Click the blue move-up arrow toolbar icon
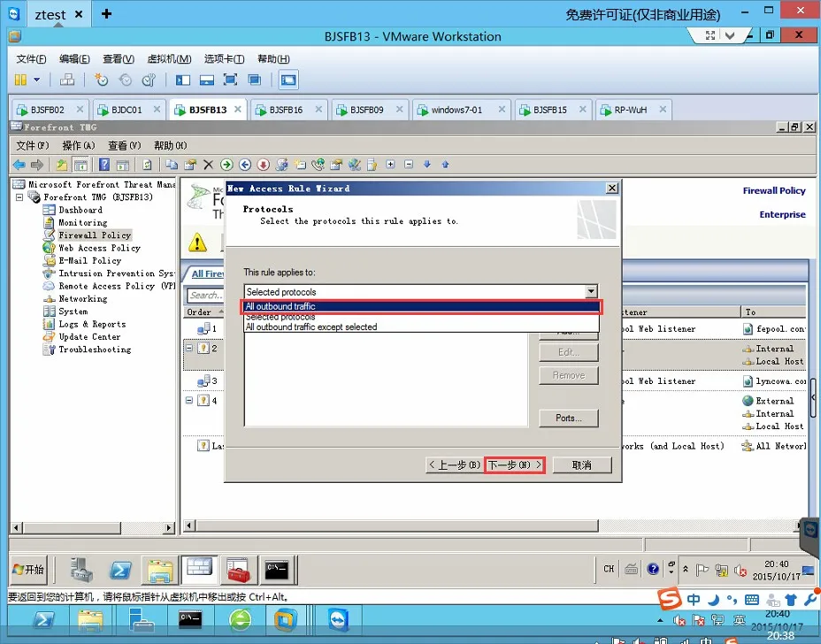Screen dimensions: 821x644 (446, 165)
